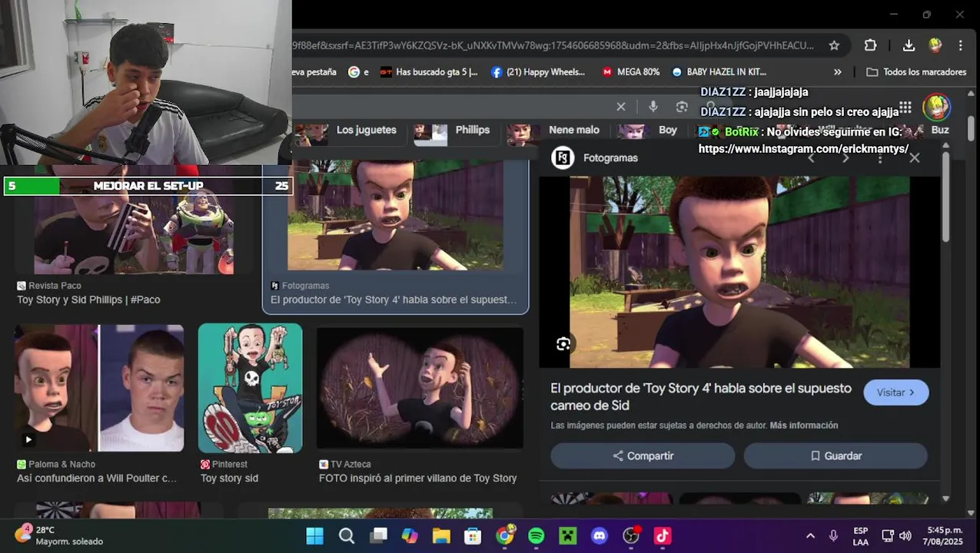Open the Chrome downloads icon
The height and width of the screenshot is (553, 980).
[x=909, y=45]
